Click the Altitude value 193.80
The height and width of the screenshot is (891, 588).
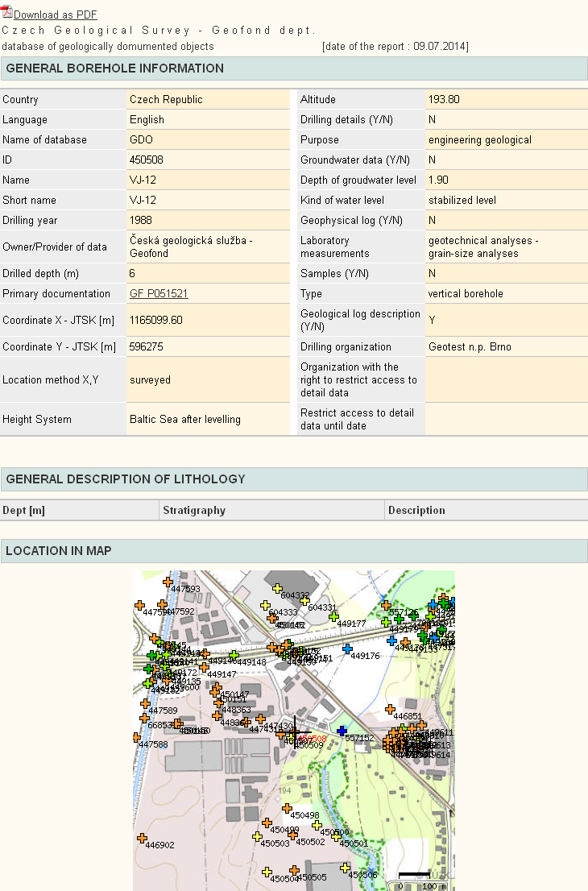click(x=444, y=99)
